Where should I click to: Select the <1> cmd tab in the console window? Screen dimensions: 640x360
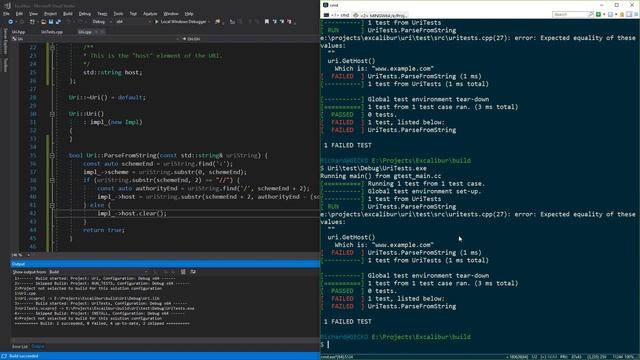pyautogui.click(x=336, y=15)
